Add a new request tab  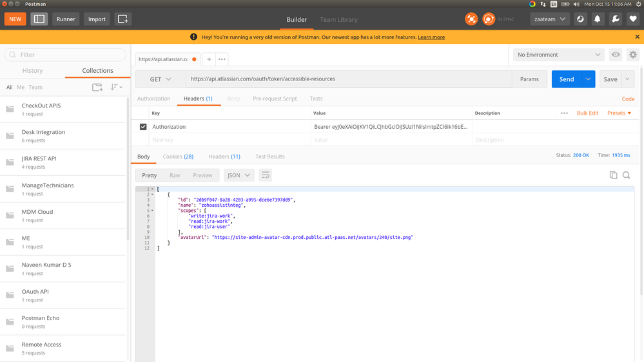click(x=209, y=59)
